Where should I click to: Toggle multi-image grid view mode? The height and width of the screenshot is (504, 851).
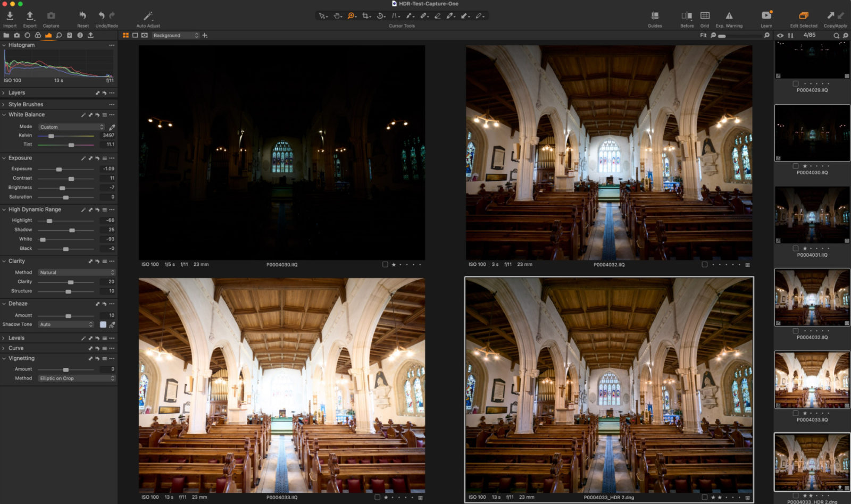(126, 35)
